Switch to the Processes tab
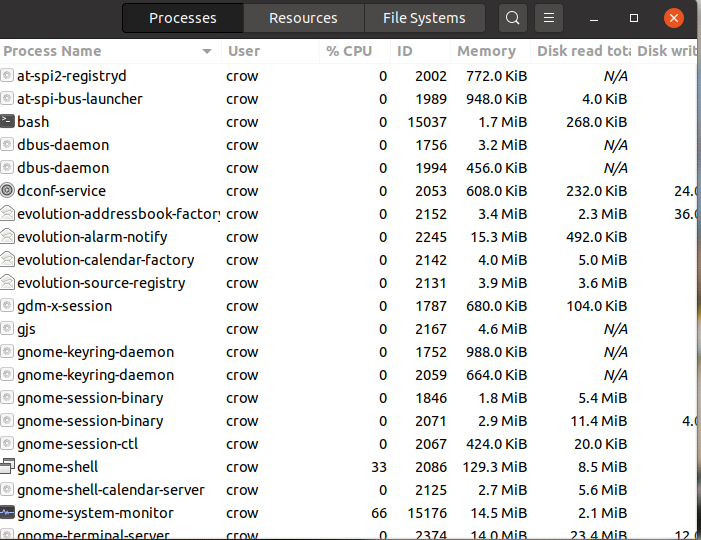 coord(183,18)
